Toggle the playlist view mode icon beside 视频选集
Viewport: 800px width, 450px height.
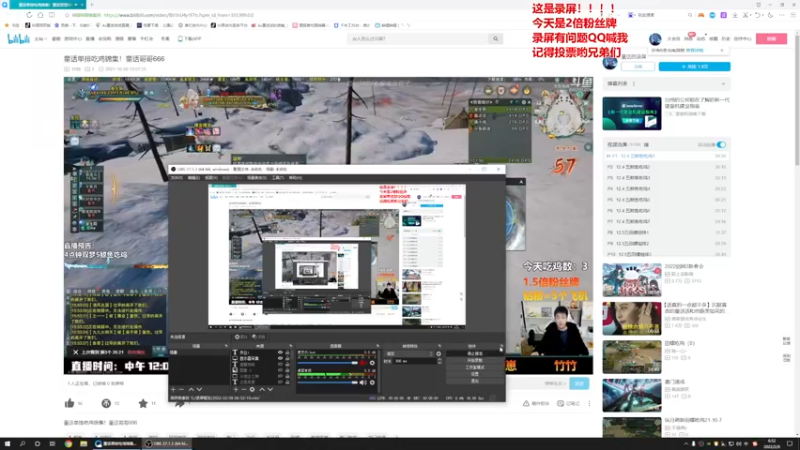tap(646, 145)
